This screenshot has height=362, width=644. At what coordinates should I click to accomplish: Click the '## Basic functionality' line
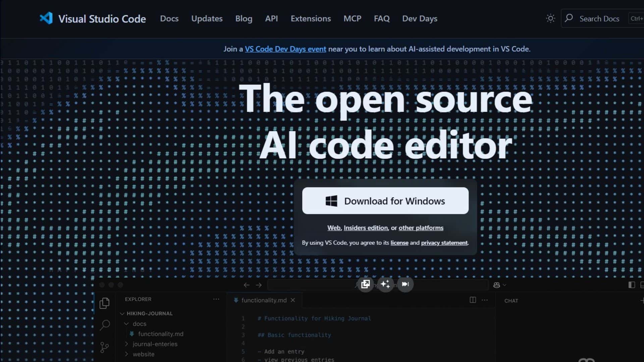294,335
